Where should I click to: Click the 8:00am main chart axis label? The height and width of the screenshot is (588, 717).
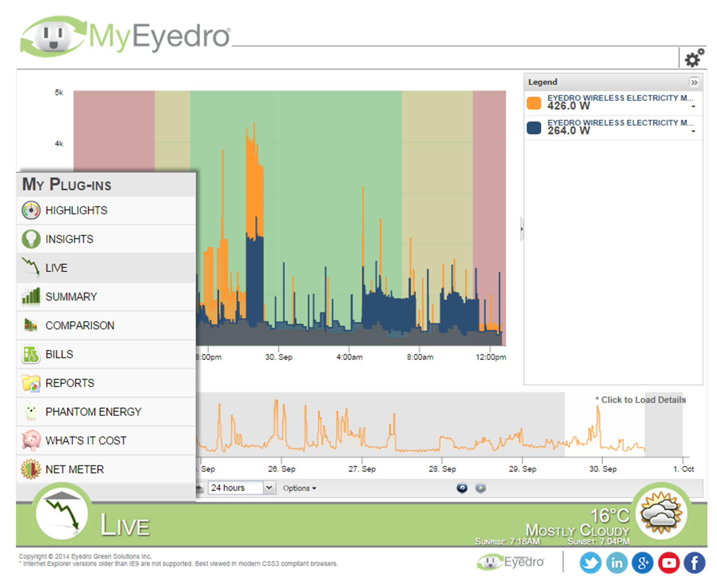coord(420,357)
